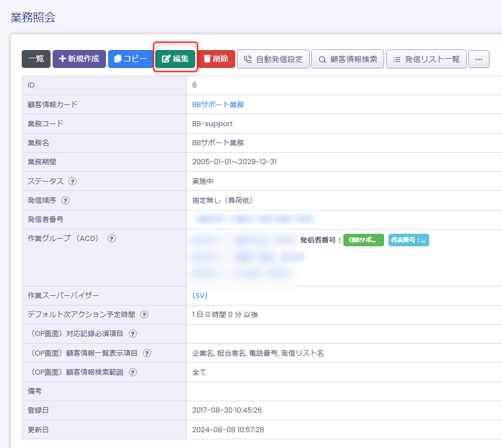Click the blue 代表番号 badge
Viewport: 502px width, 448px height.
[409, 240]
